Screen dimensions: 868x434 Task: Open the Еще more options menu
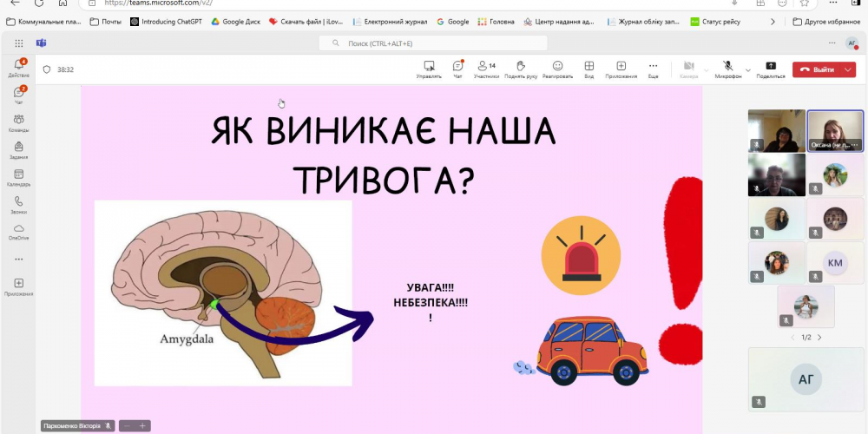653,69
